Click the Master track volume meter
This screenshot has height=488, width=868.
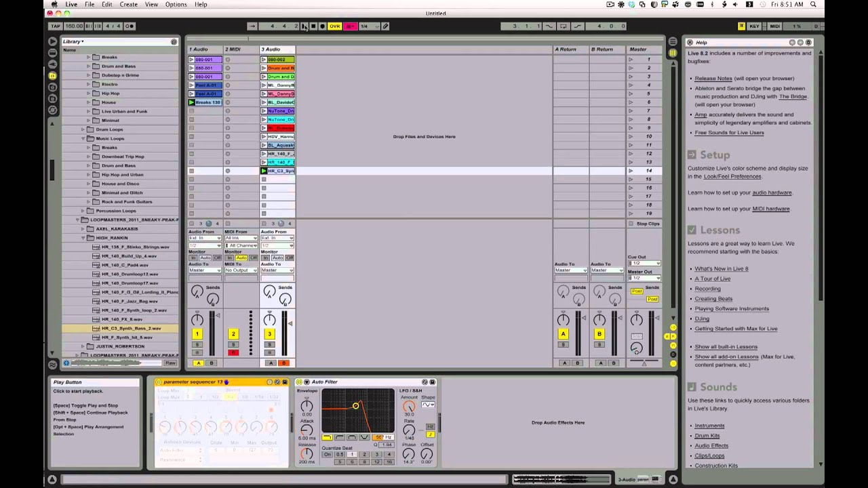(652, 333)
